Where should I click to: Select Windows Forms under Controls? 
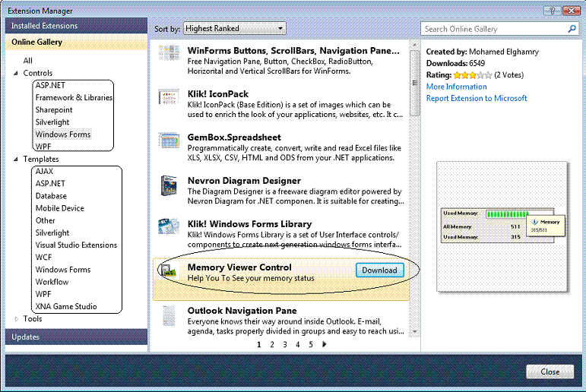(x=63, y=134)
